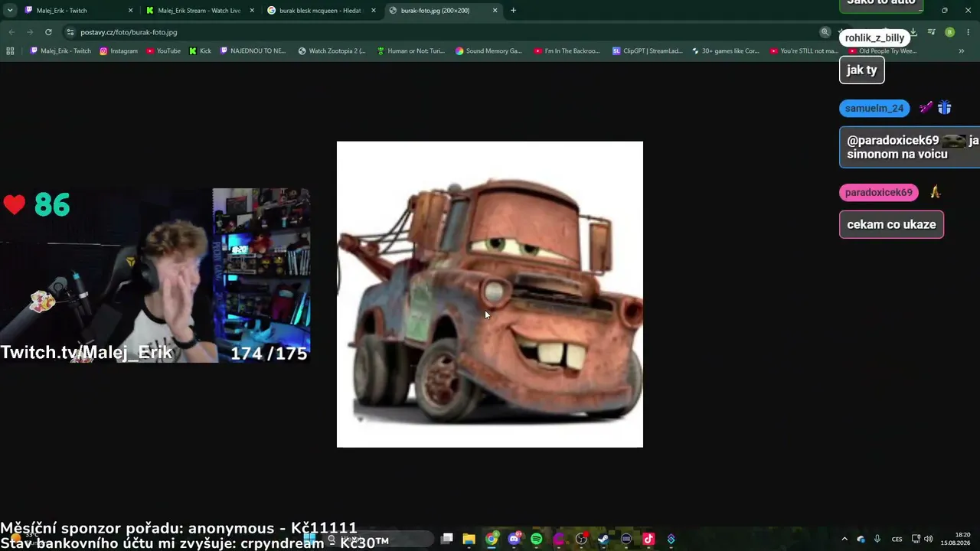
Task: Click the Chrome icon on the taskbar
Action: (492, 539)
